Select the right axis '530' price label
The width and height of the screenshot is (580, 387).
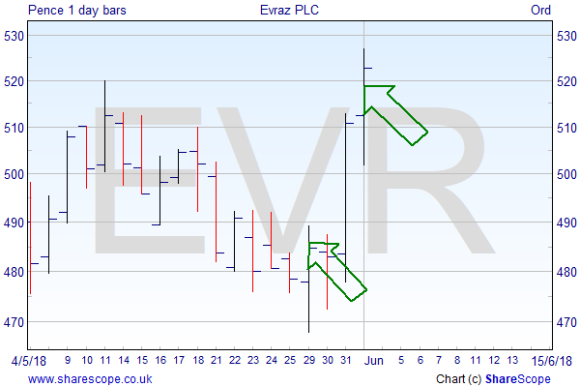click(567, 36)
